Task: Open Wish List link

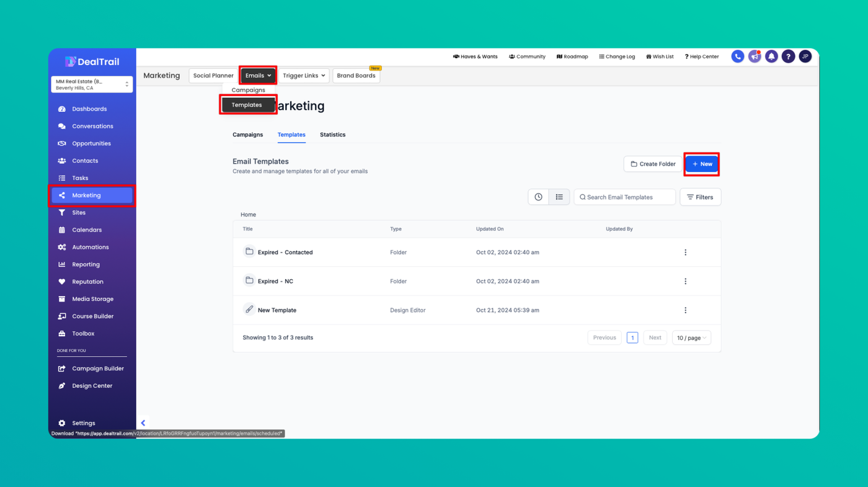Action: [x=660, y=56]
